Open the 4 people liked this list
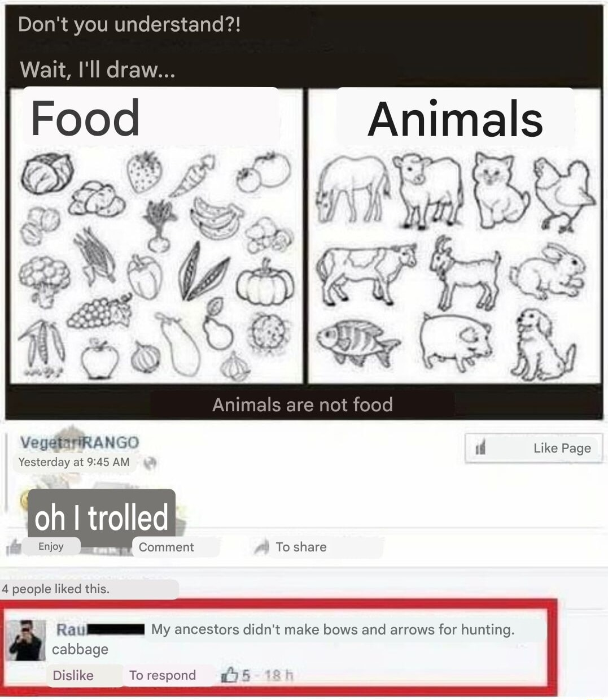 coord(55,589)
